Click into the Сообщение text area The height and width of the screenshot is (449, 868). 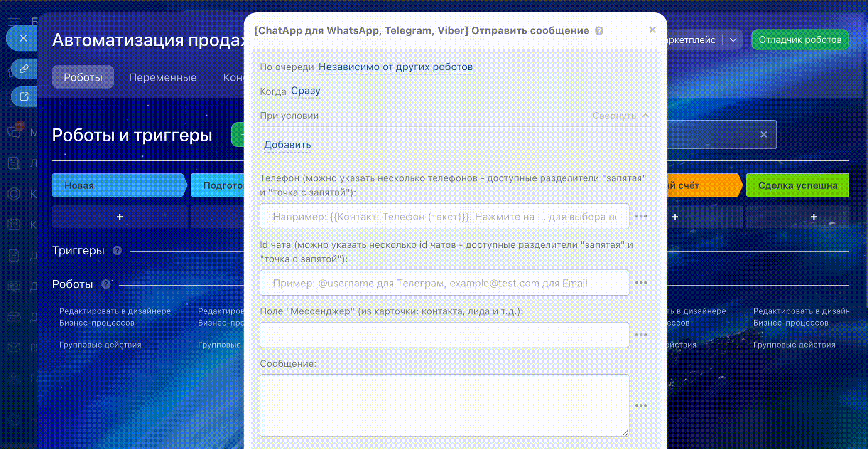[444, 405]
